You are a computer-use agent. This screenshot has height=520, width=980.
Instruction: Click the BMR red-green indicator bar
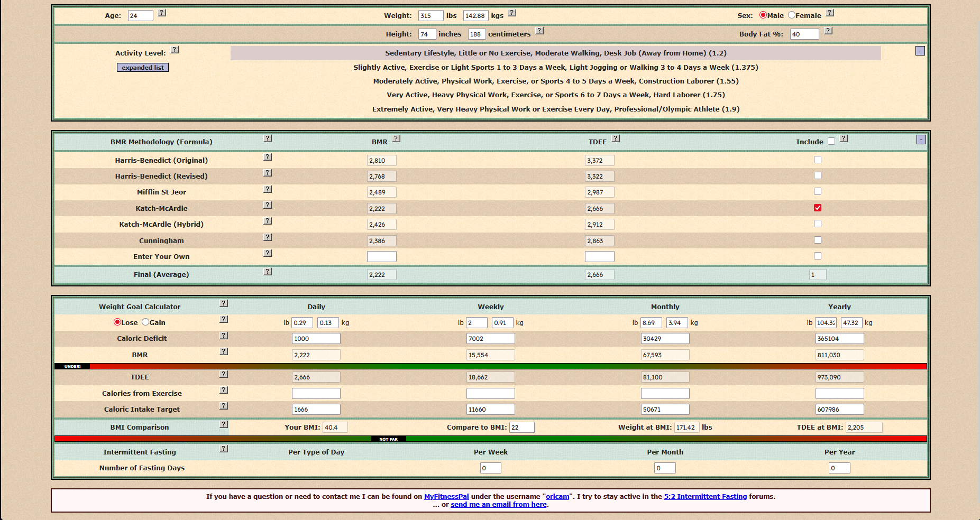(x=490, y=366)
